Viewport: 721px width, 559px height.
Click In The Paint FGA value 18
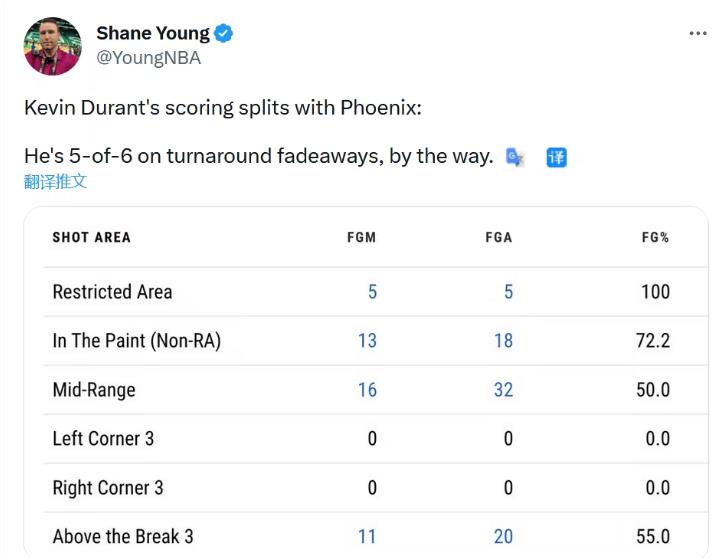click(503, 341)
